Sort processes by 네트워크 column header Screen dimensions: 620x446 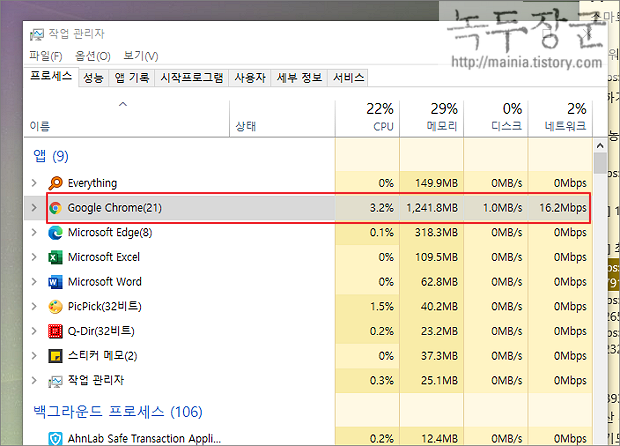[x=560, y=119]
